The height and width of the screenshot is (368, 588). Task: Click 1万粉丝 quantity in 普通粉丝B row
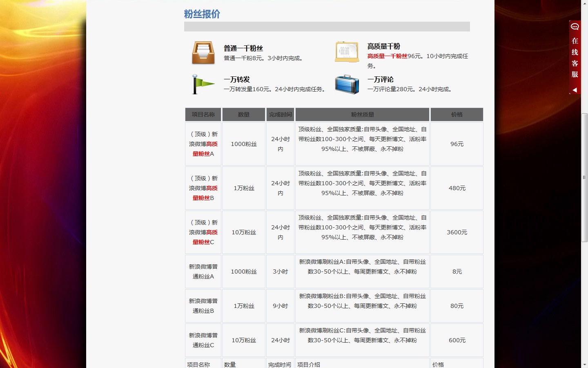(x=244, y=306)
